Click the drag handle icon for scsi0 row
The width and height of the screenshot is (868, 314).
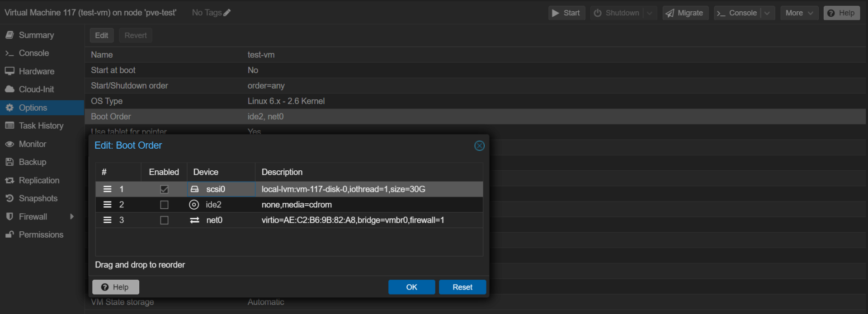coord(108,189)
